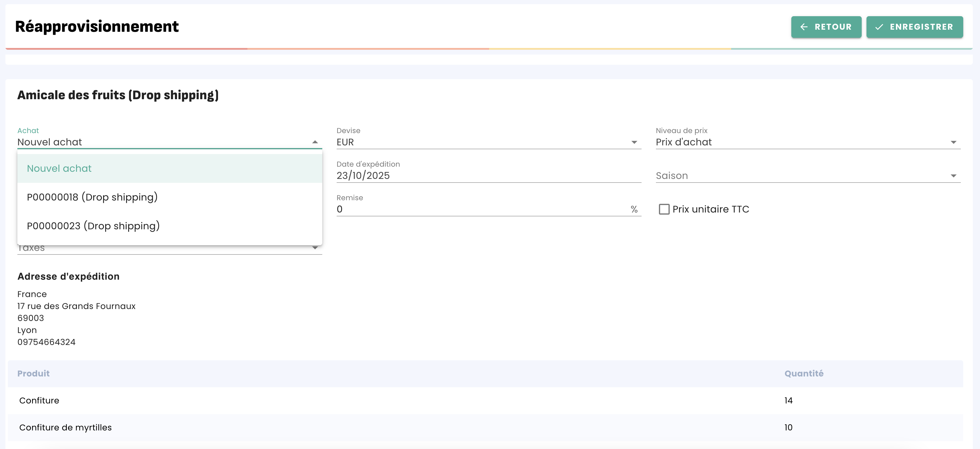Expand the Taxes dropdown arrow
This screenshot has height=449, width=980.
314,248
